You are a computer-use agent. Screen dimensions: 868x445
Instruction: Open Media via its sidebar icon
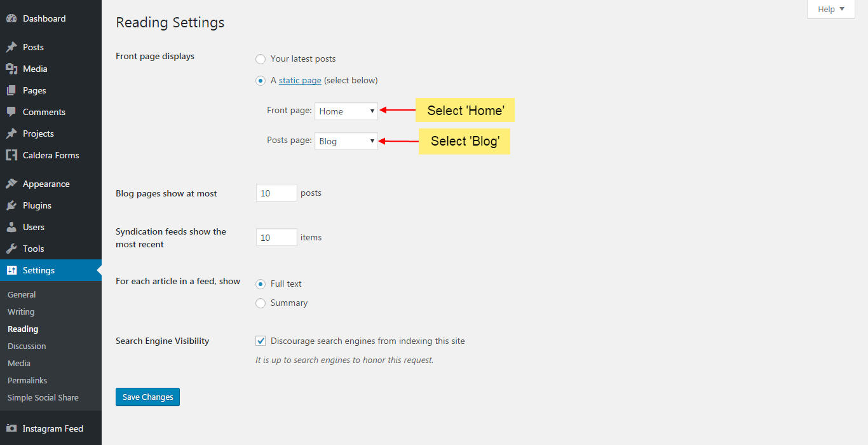tap(11, 69)
